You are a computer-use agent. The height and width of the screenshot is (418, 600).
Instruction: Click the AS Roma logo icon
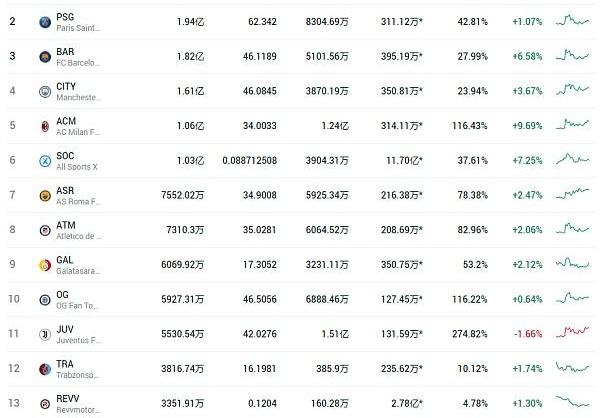[x=45, y=195]
